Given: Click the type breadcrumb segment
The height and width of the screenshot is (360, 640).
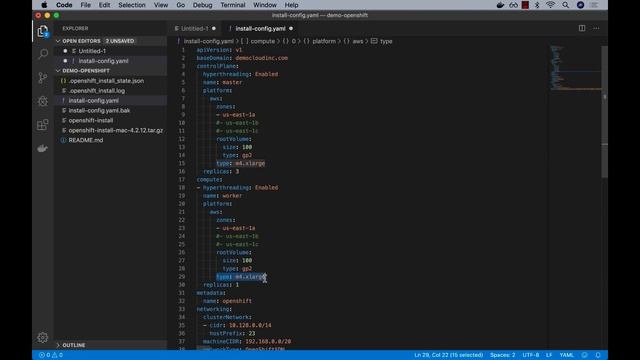Looking at the screenshot, I should tap(386, 41).
